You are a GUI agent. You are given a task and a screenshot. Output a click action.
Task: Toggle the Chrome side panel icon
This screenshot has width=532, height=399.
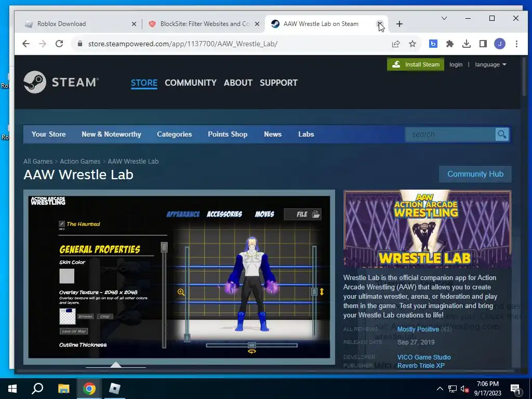click(x=483, y=44)
